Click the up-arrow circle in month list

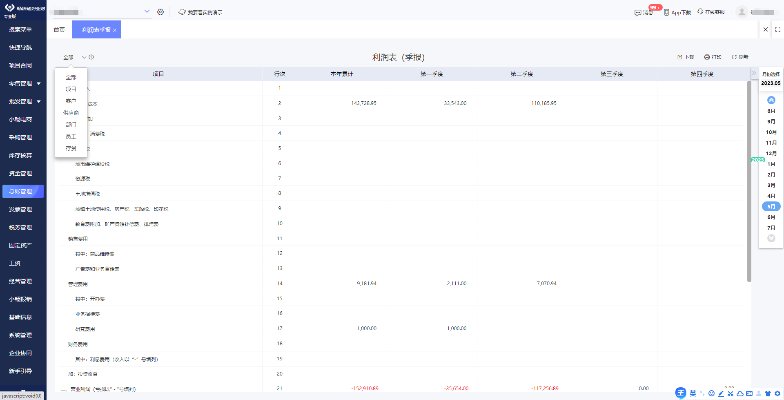pos(770,101)
